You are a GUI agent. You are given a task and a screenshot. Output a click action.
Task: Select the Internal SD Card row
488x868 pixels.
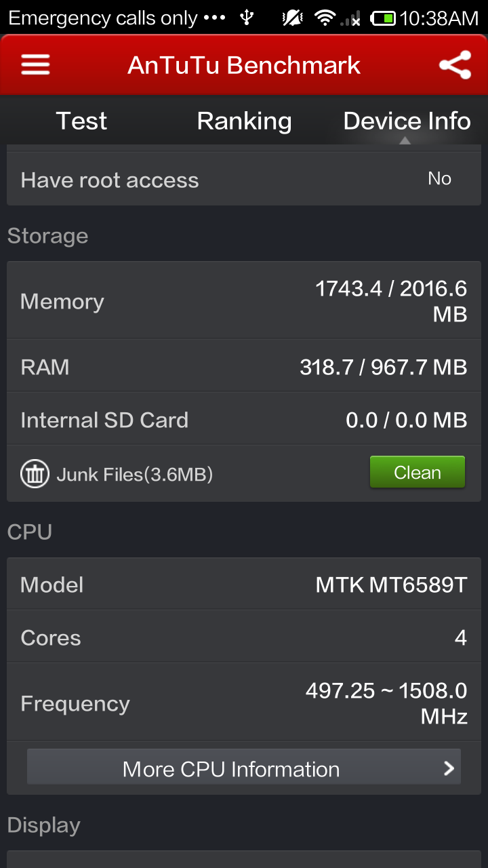pyautogui.click(x=244, y=419)
